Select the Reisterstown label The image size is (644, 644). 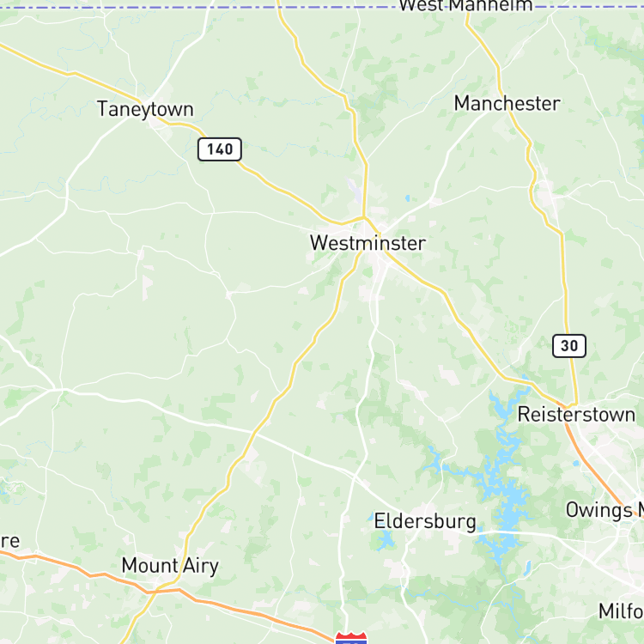tap(576, 415)
